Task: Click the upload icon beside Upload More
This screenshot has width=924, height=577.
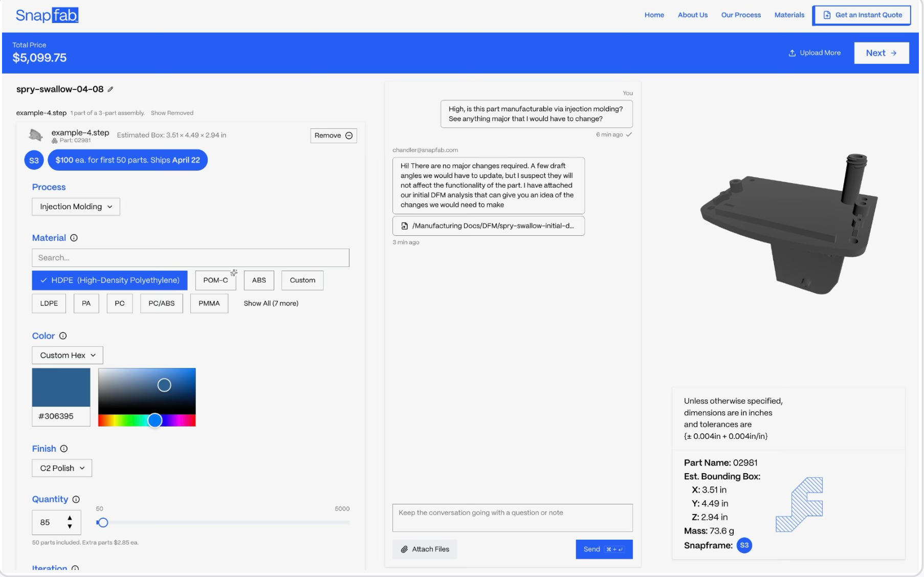Action: 792,53
